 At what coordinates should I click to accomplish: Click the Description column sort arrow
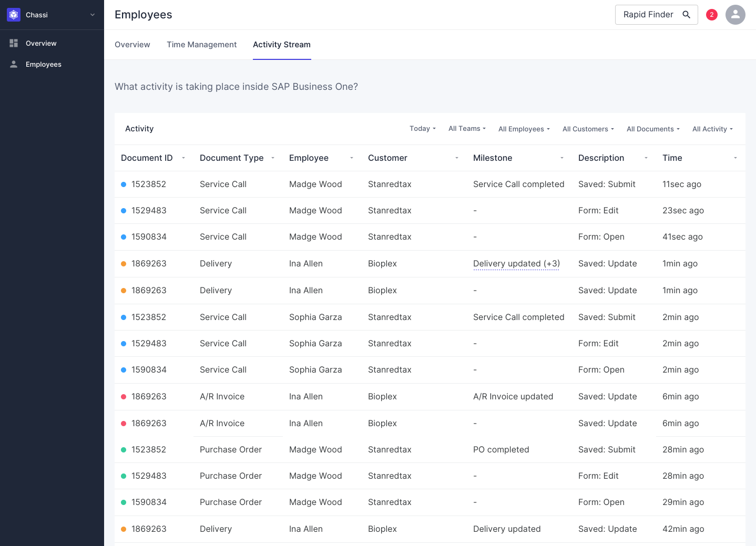tap(646, 158)
